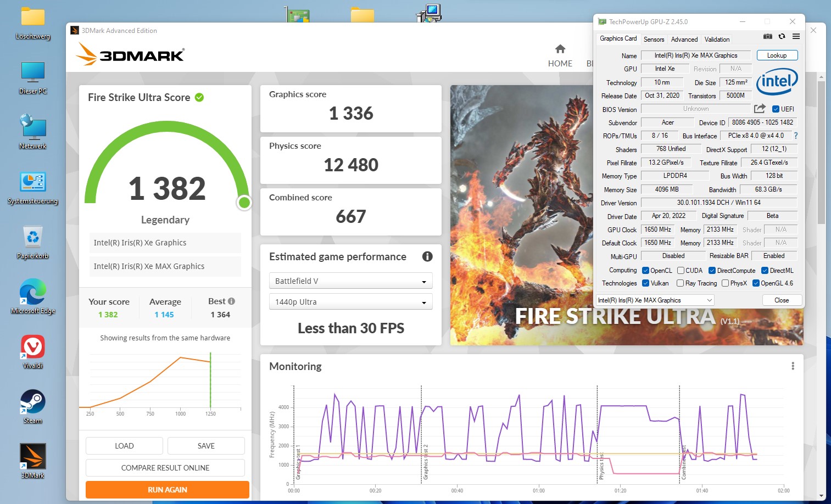Click 3DMark vertical scrollbar

click(821, 153)
